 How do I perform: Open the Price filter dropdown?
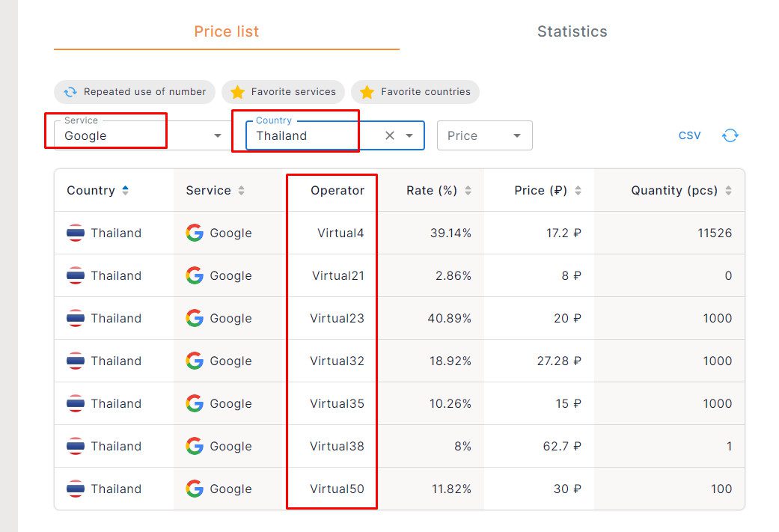(x=485, y=135)
